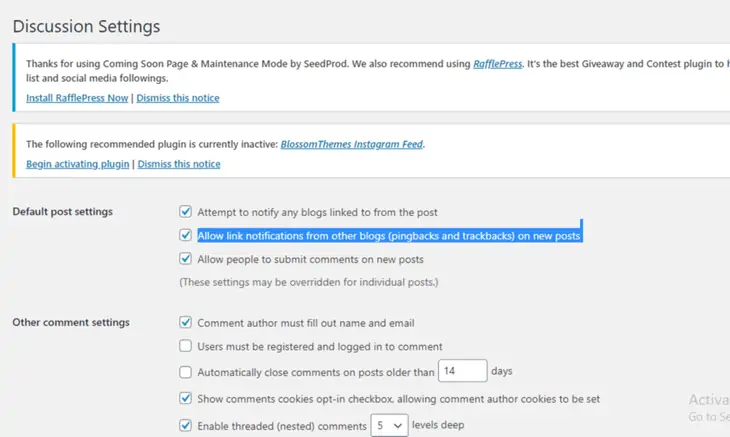
Task: Dismiss the inactive BlossomThemes plugin notice
Action: point(179,164)
